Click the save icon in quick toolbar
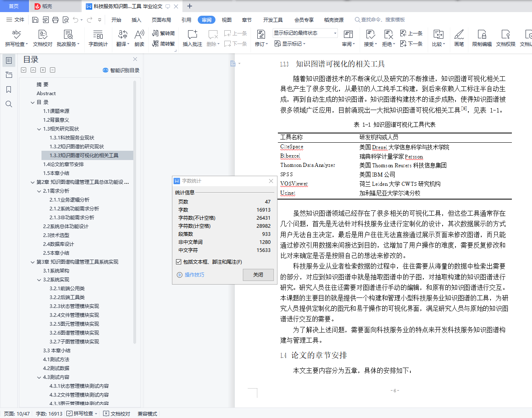532x418 pixels. point(35,20)
